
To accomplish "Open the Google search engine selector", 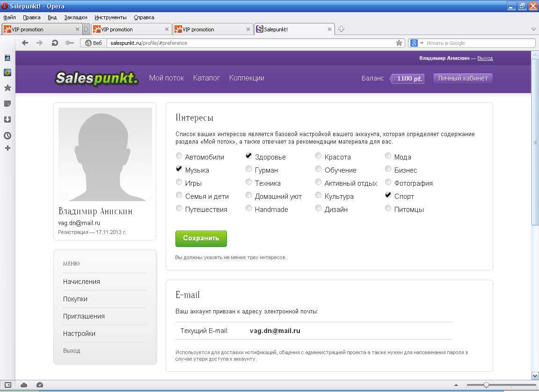I will click(x=417, y=43).
